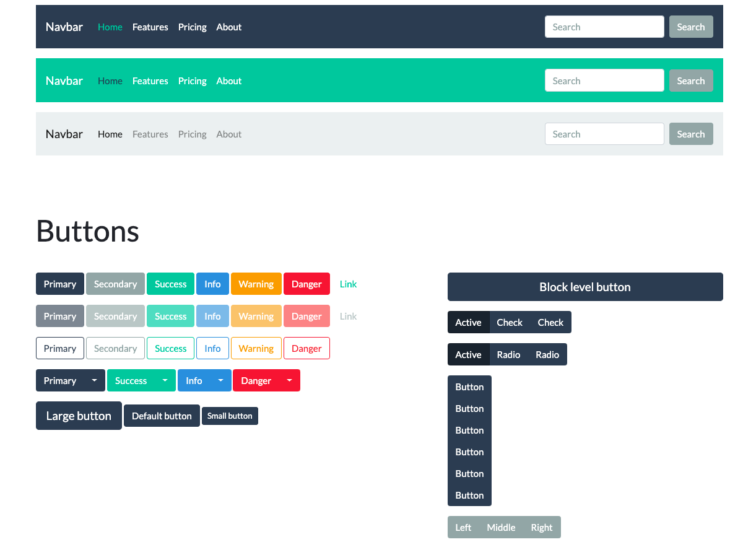This screenshot has width=756, height=542.
Task: Open the Info split-button dropdown caret
Action: [x=220, y=380]
